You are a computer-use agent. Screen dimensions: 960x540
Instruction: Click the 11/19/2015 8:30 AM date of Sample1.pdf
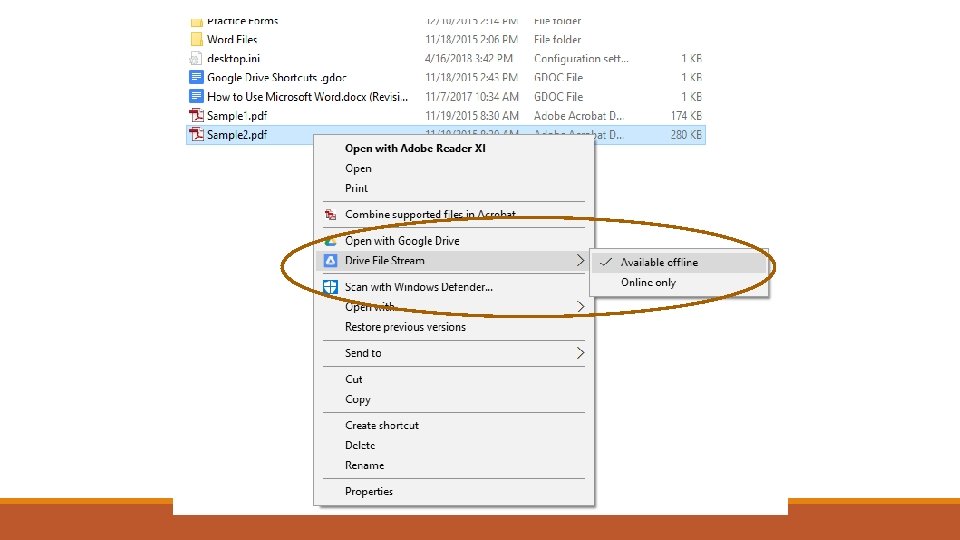[x=471, y=115]
